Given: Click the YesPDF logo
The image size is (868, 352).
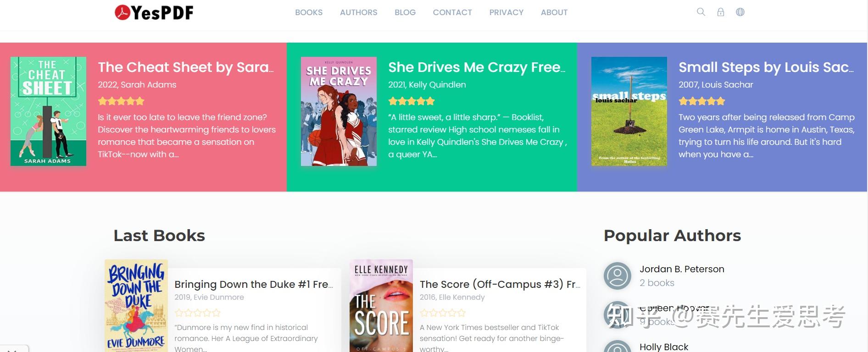Looking at the screenshot, I should (x=154, y=12).
